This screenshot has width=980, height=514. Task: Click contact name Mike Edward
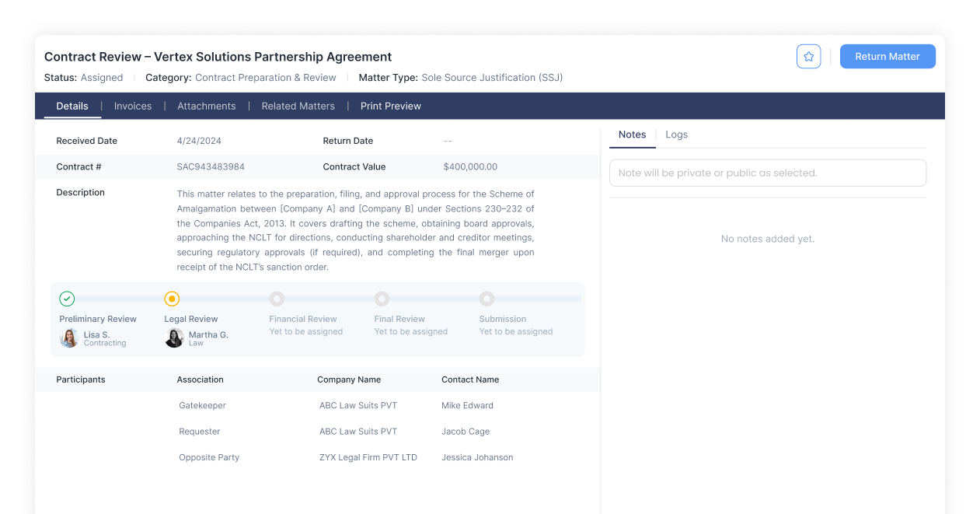(467, 405)
